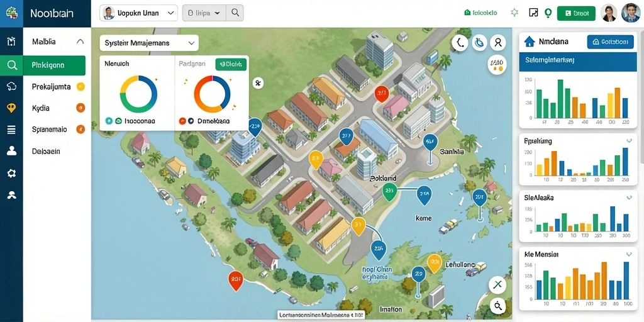Toggle the orange indicator beside Kydia
644x322 pixels.
(x=80, y=108)
